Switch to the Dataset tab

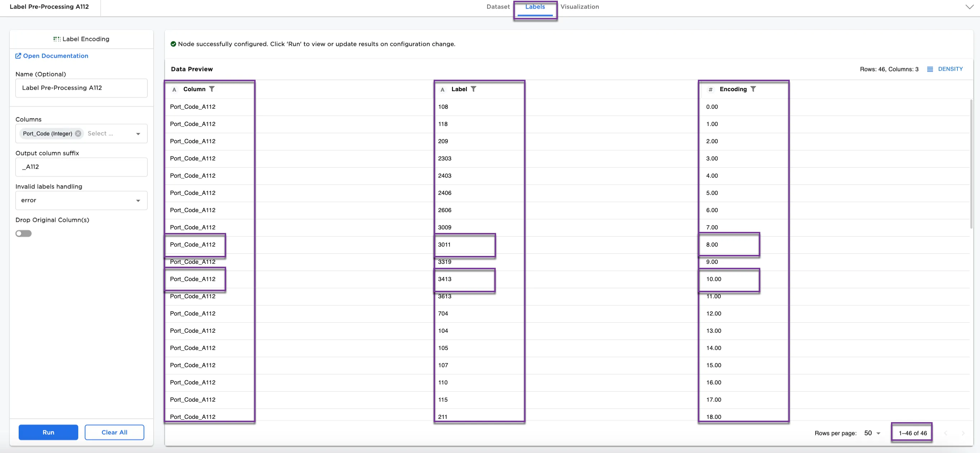[498, 7]
